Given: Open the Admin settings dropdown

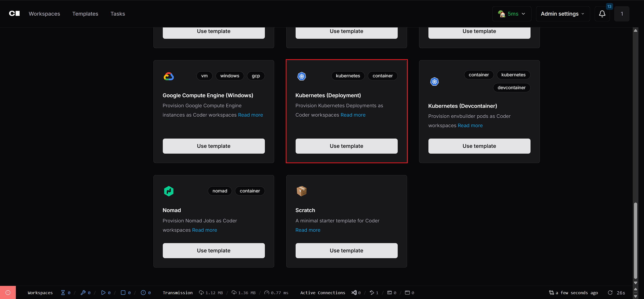Looking at the screenshot, I should (563, 14).
